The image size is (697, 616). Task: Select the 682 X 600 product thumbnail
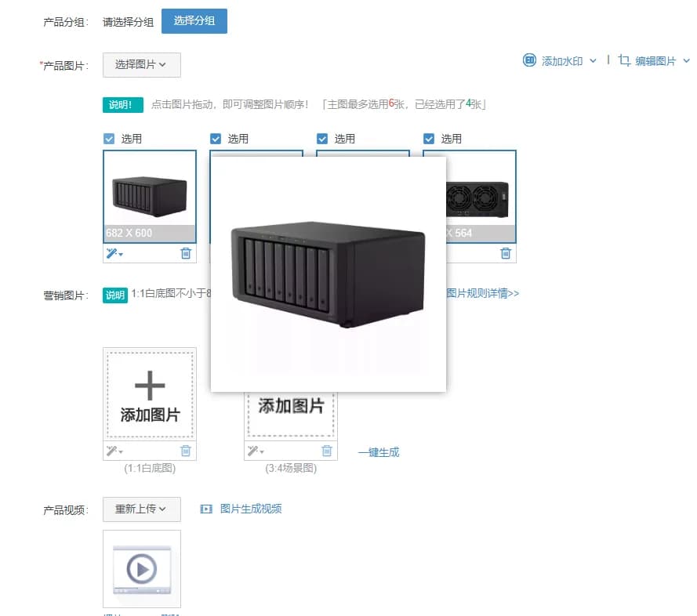tap(149, 197)
